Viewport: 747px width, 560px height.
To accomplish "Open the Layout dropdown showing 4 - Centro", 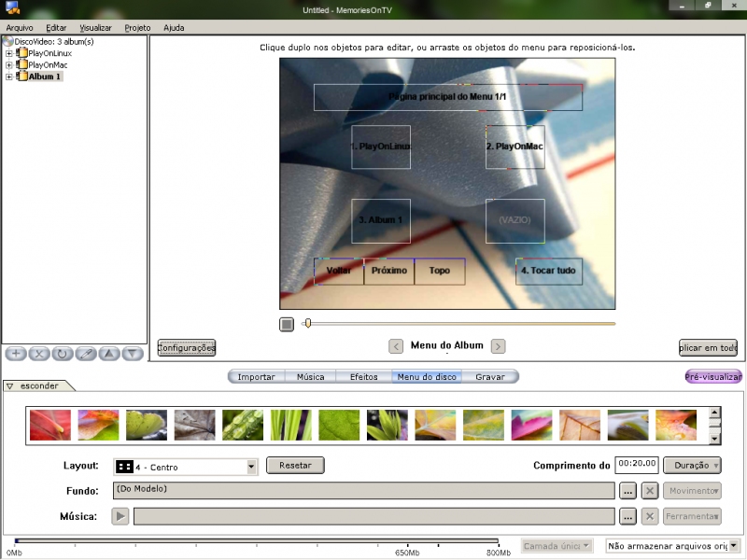I will [x=251, y=467].
